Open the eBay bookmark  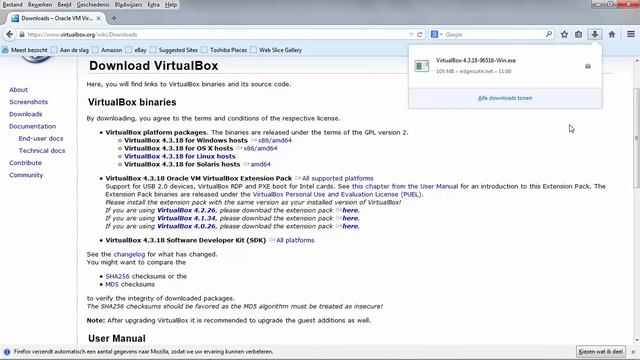pyautogui.click(x=136, y=50)
